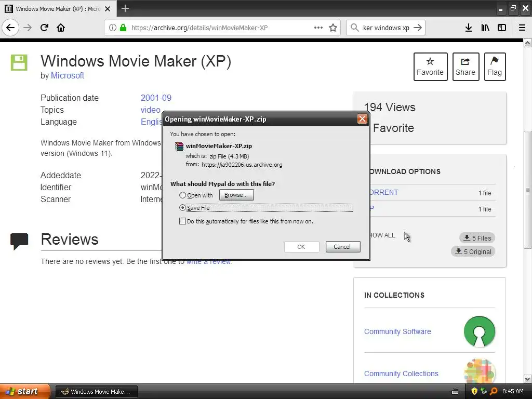Screen dimensions: 532x399
Task: Flag this item with the Flag button
Action: pyautogui.click(x=495, y=66)
